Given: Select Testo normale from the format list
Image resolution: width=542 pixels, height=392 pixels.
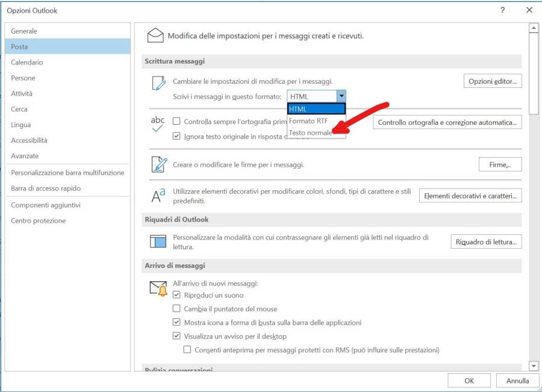Looking at the screenshot, I should 310,132.
